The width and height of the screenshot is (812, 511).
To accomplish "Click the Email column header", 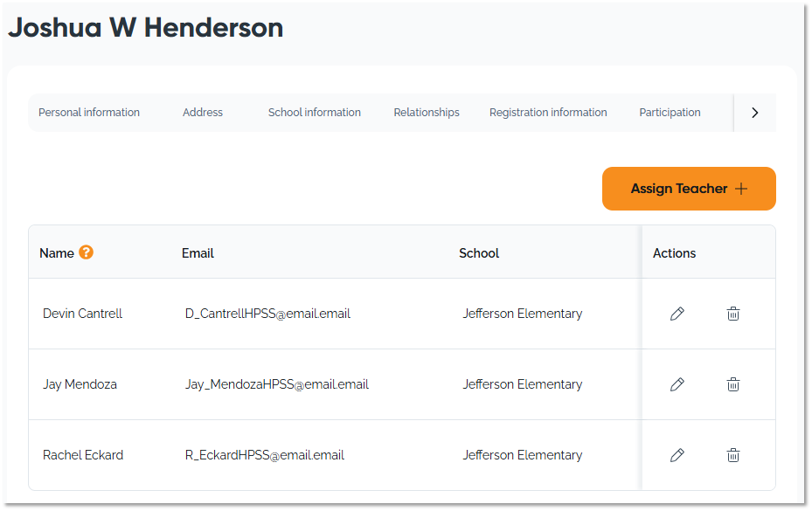I will click(198, 253).
